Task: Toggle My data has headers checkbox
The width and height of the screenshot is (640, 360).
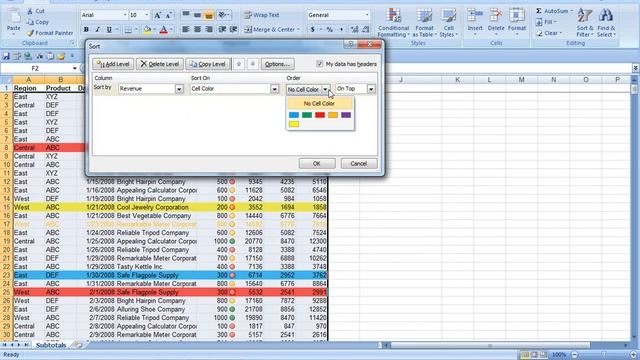Action: (x=320, y=64)
